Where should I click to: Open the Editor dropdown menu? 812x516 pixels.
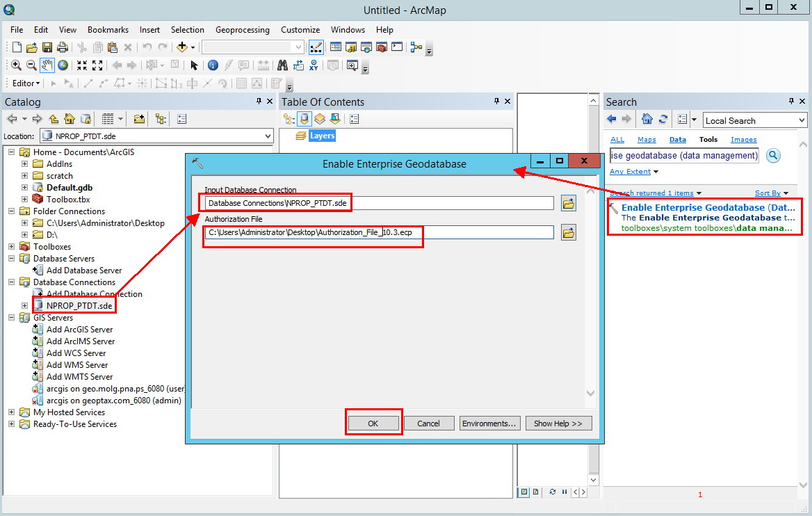tap(26, 83)
